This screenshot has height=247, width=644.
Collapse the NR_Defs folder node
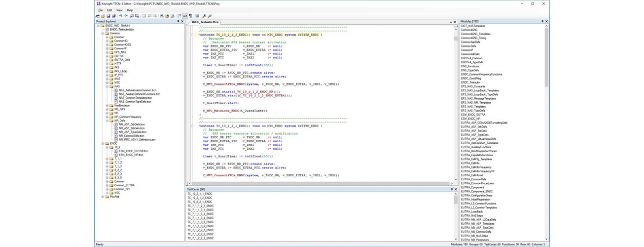(107, 121)
